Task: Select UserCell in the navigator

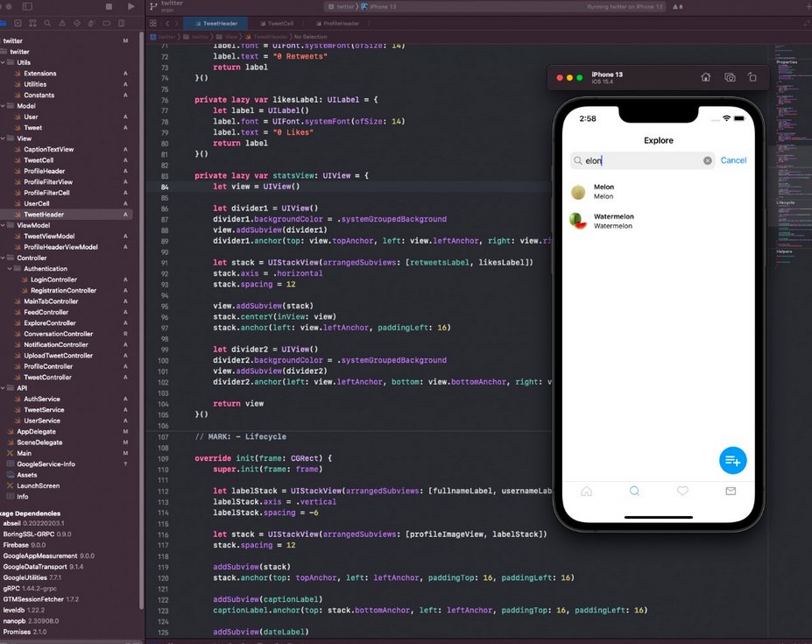Action: (36, 203)
